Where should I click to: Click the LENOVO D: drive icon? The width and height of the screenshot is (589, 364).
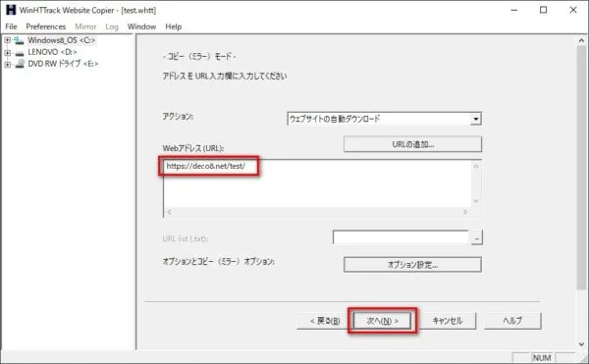pyautogui.click(x=20, y=53)
